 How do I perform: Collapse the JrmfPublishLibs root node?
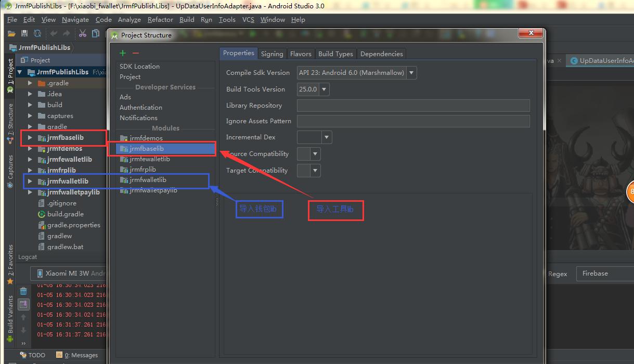(x=20, y=72)
